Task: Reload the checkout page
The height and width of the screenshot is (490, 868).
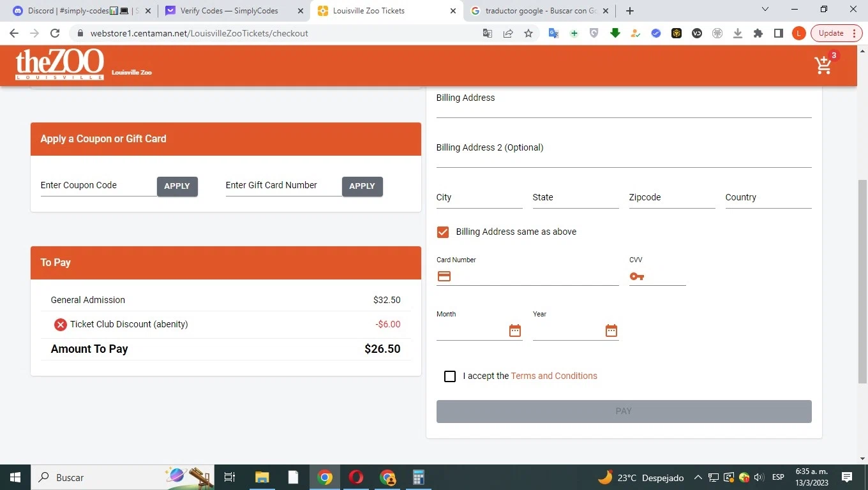Action: coord(55,33)
